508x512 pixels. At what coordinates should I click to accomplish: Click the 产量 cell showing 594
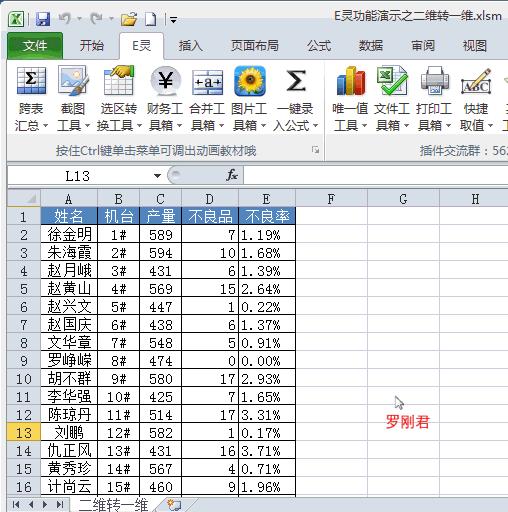pyautogui.click(x=160, y=253)
